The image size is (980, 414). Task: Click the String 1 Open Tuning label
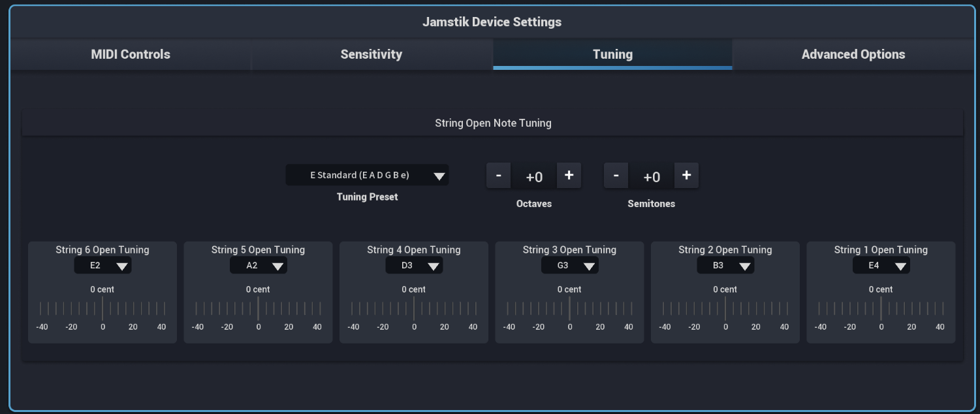[x=881, y=249]
